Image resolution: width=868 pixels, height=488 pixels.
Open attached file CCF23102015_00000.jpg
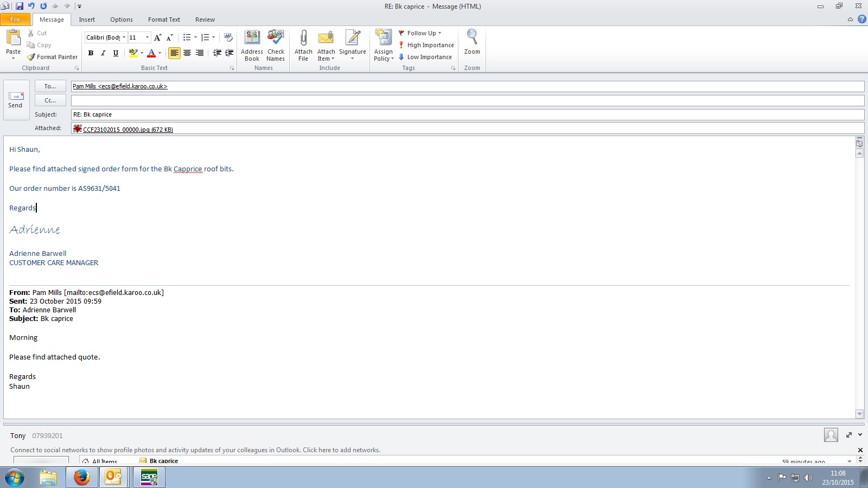127,130
